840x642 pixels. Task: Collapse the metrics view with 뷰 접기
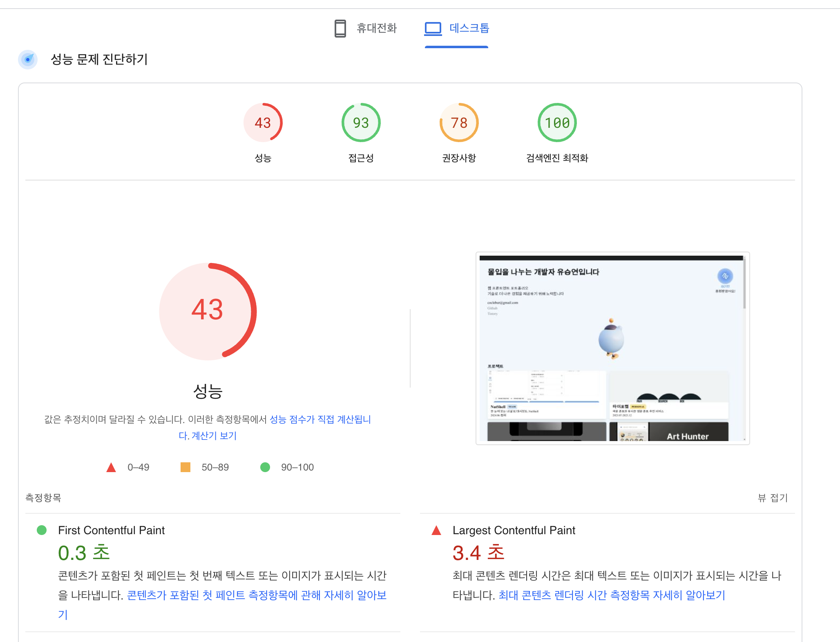pyautogui.click(x=772, y=497)
